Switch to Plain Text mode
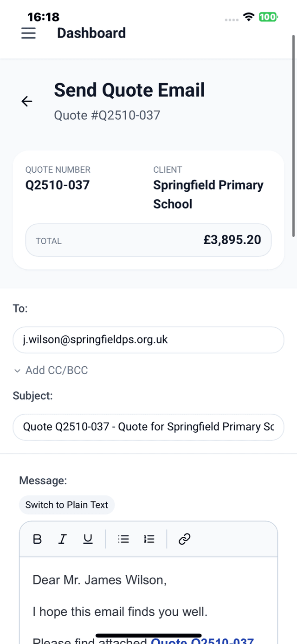The width and height of the screenshot is (297, 644). [x=67, y=505]
